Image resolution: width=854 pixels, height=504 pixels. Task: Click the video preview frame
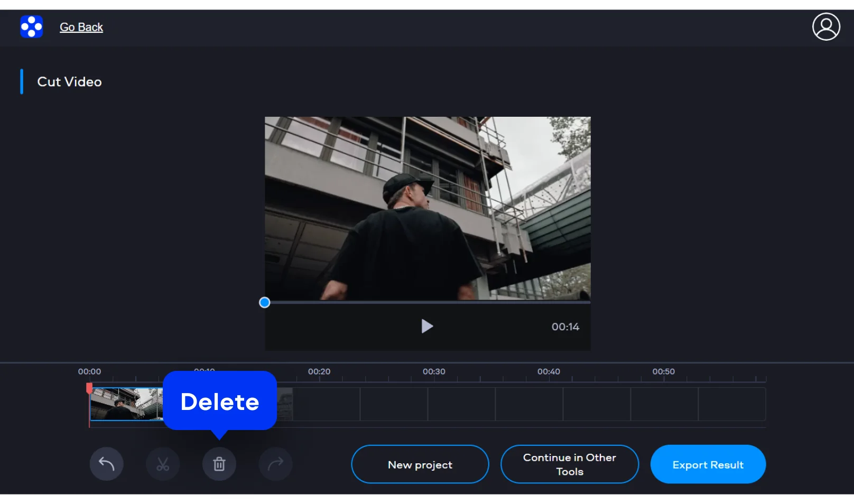coord(428,209)
